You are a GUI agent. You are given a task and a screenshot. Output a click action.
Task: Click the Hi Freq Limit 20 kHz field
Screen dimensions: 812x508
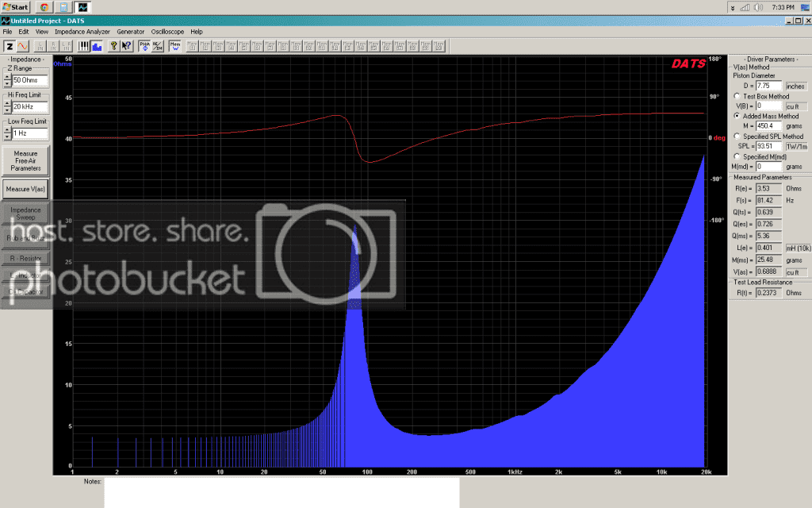tap(30, 107)
